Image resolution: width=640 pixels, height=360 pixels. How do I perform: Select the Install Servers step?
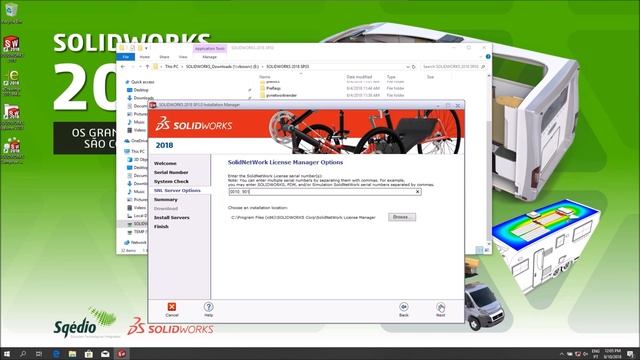coord(171,218)
